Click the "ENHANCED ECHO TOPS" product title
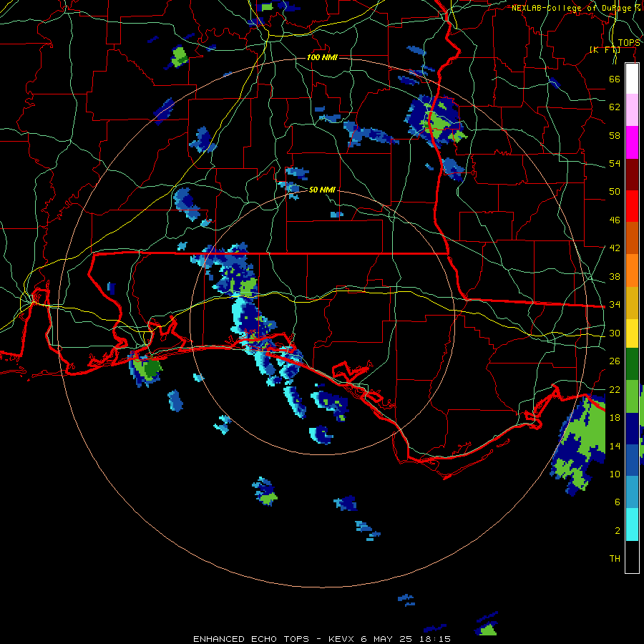Image resolution: width=644 pixels, height=644 pixels. (251, 639)
